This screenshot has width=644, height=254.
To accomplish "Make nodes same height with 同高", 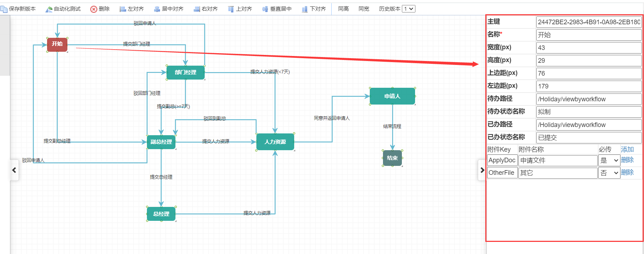I will click(x=343, y=9).
